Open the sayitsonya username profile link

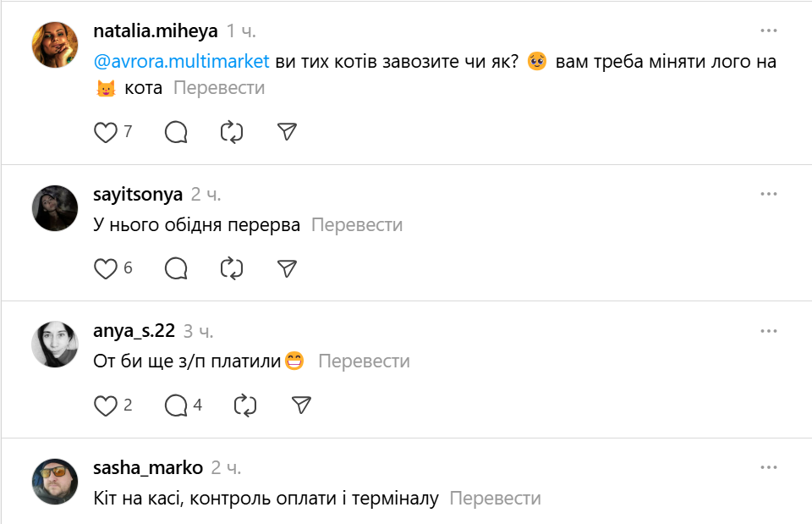tap(138, 195)
